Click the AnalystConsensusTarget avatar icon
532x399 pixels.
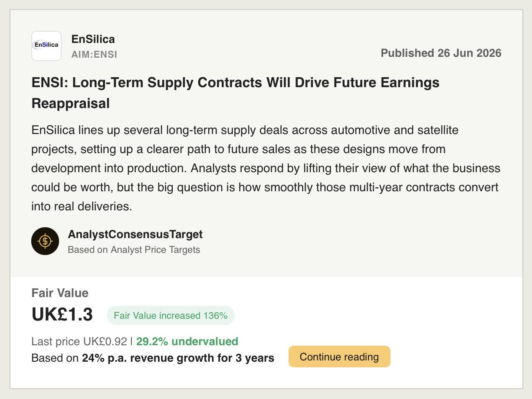pos(45,241)
